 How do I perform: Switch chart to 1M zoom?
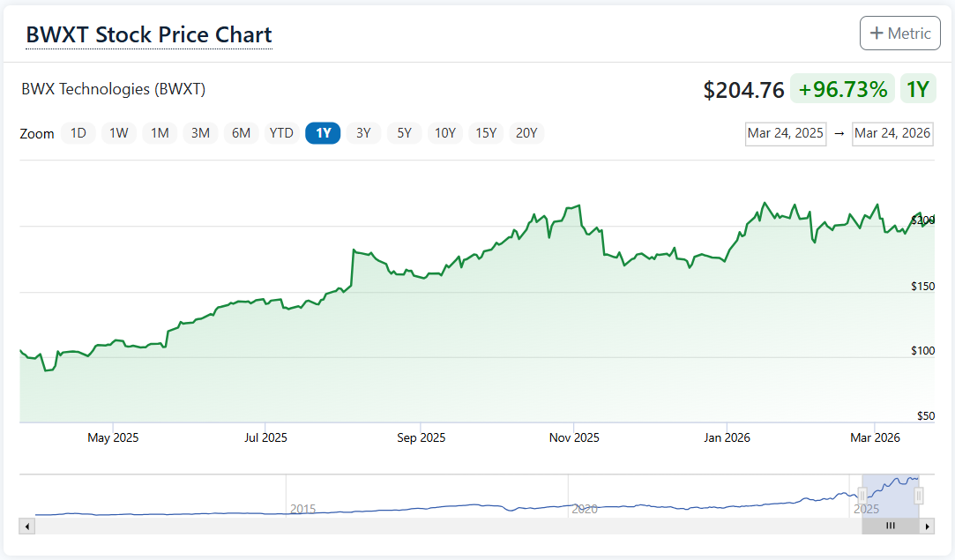coord(160,133)
